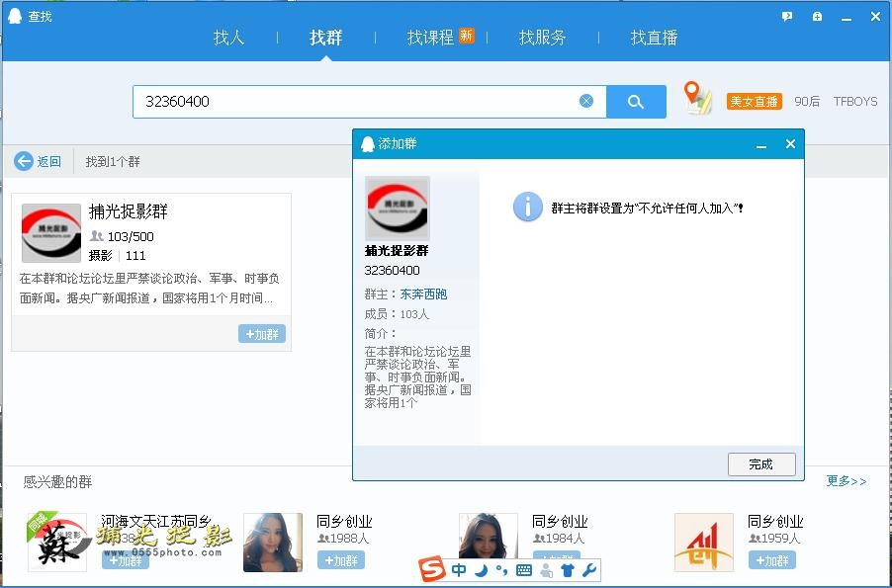Clear the search box with the X icon
The height and width of the screenshot is (588, 892).
click(x=586, y=101)
